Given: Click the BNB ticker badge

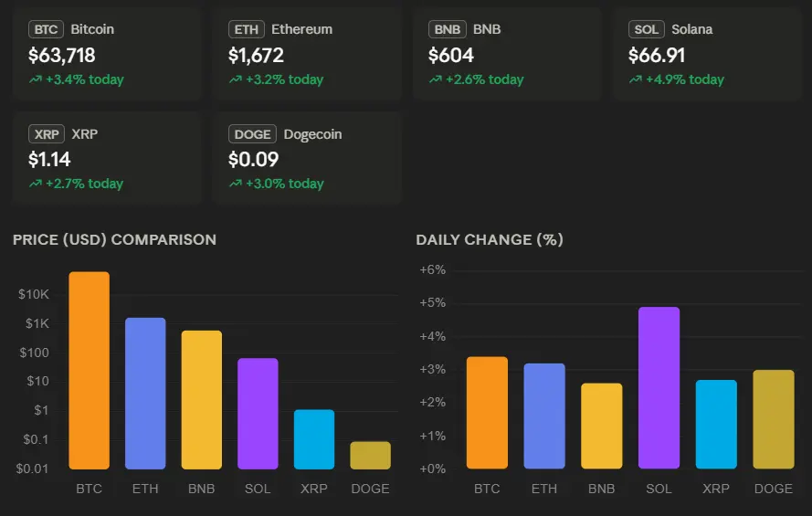Looking at the screenshot, I should (447, 29).
